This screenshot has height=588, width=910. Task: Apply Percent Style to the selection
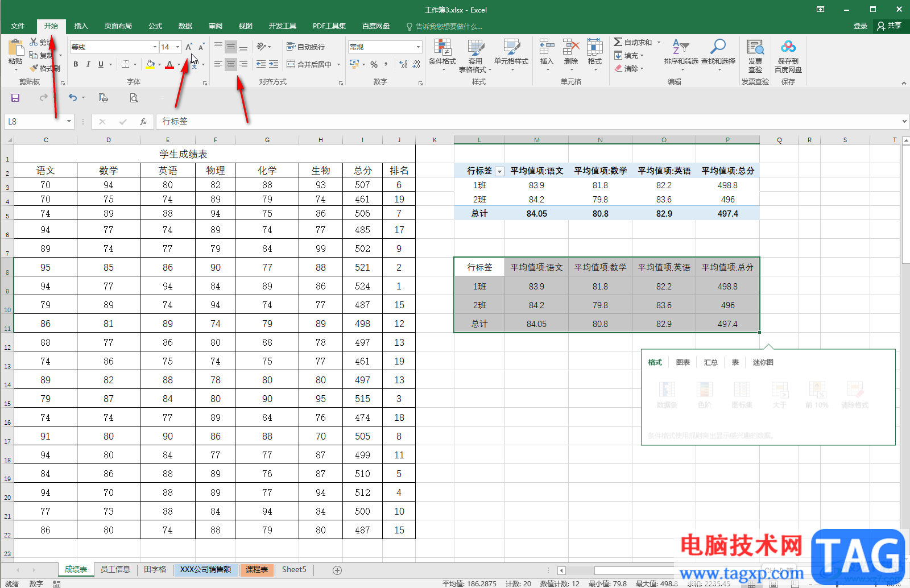(x=374, y=64)
